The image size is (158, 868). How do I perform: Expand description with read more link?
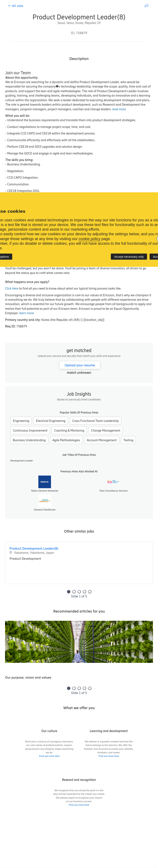point(119,109)
